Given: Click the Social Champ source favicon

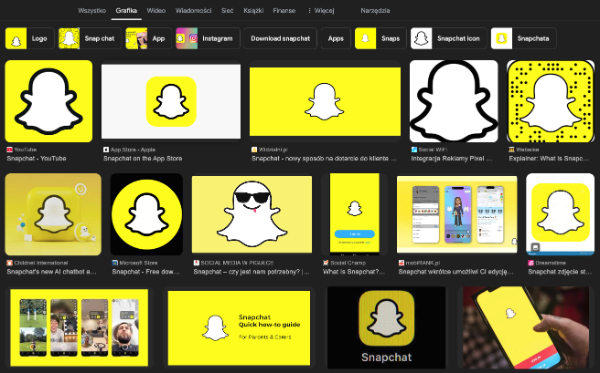Looking at the screenshot, I should (326, 263).
